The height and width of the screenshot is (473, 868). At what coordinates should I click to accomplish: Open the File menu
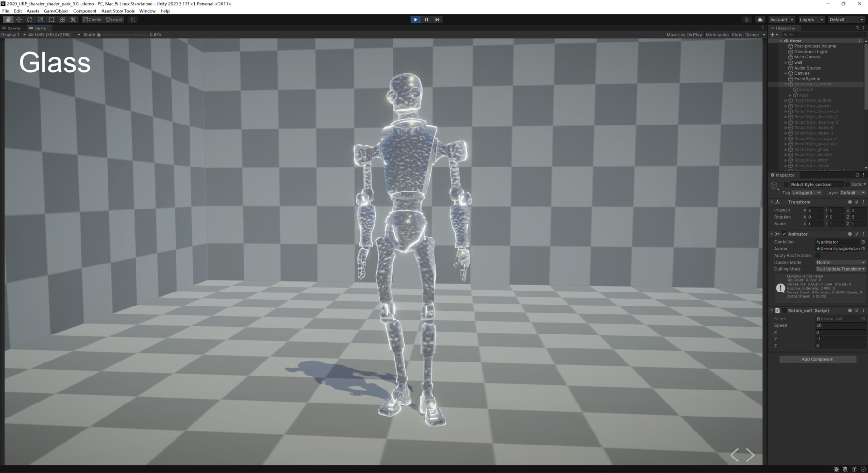(6, 11)
